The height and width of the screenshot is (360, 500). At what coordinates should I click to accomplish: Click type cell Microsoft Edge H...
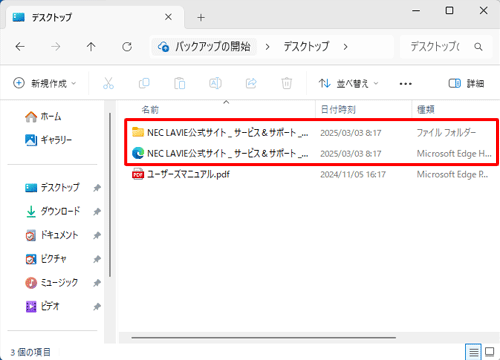coord(454,154)
